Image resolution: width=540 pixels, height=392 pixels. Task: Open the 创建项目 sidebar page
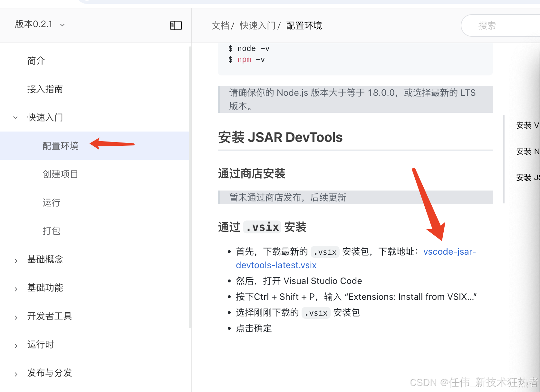(61, 174)
